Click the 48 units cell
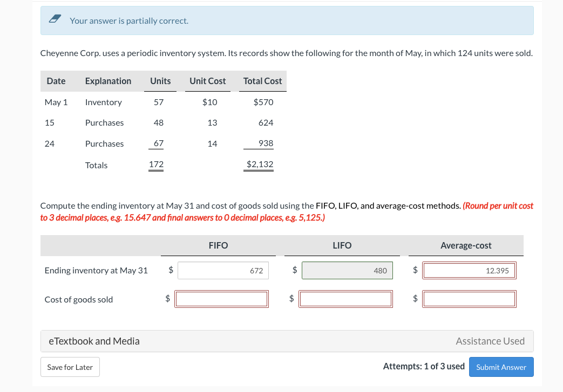563x392 pixels. 158,122
